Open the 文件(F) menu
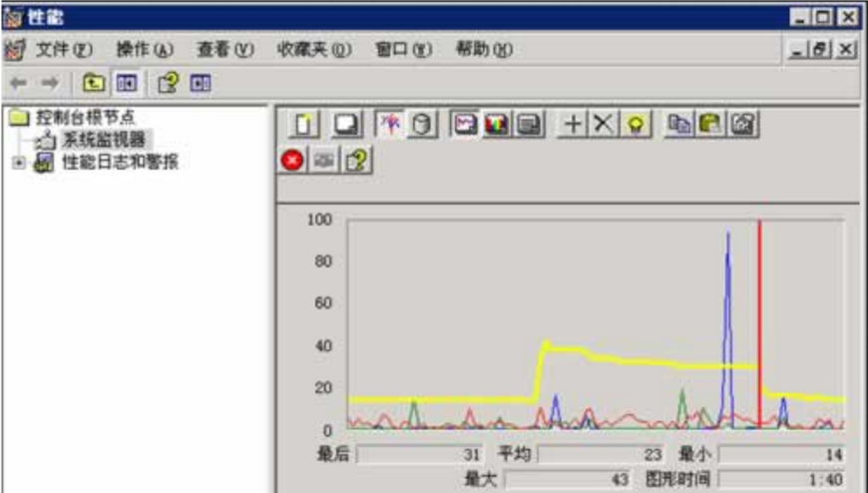868x493 pixels. (64, 49)
